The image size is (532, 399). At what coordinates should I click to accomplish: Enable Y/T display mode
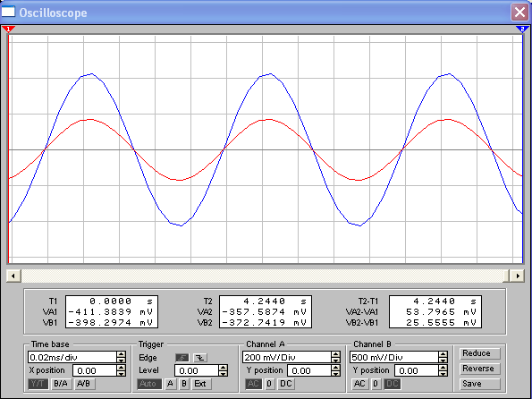38,384
